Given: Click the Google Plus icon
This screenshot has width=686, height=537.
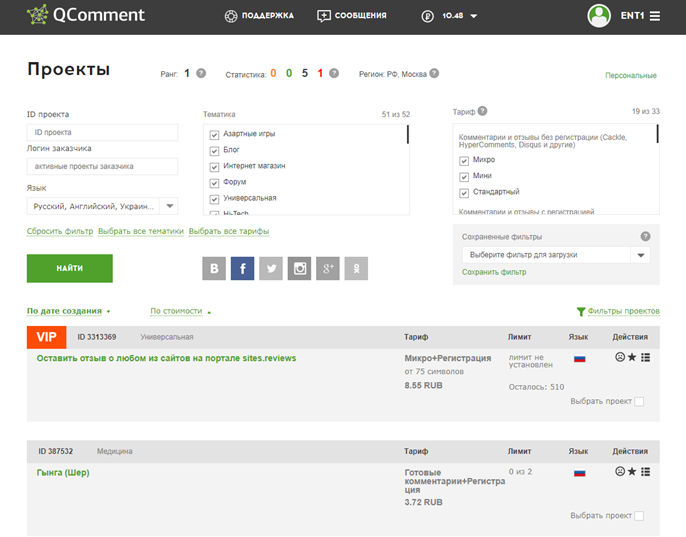Looking at the screenshot, I should click(x=328, y=268).
